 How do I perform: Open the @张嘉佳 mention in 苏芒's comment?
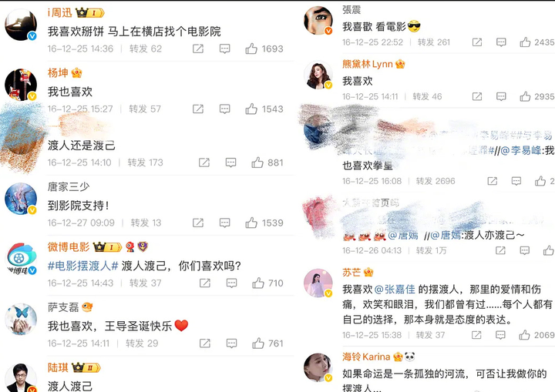pos(395,290)
